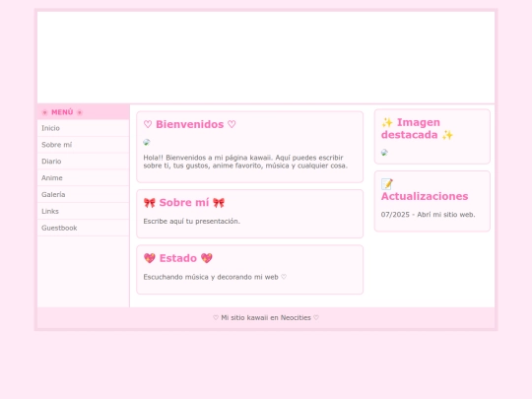Select Anime in the sidebar menu
The height and width of the screenshot is (399, 532).
click(x=83, y=178)
